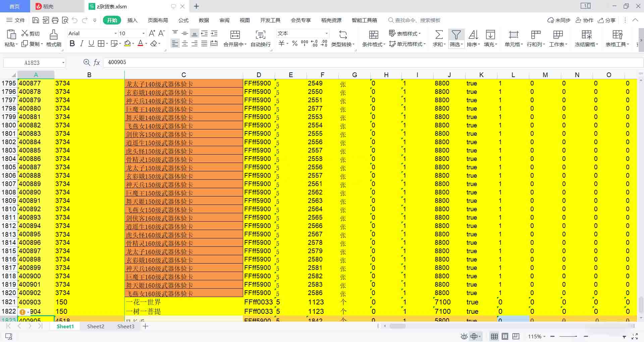
Task: Open the font size 10 dropdown
Action: point(143,33)
